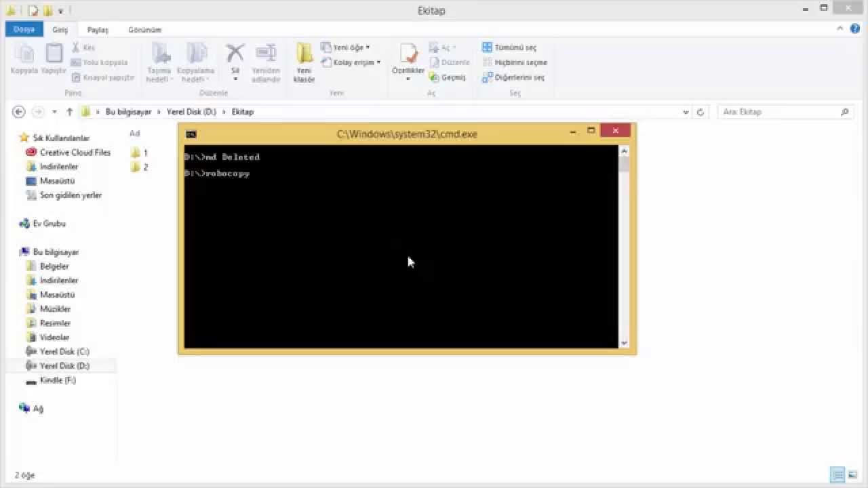Click Yerel Disk (D:) in address path
Screen dimensions: 868x488
pyautogui.click(x=191, y=112)
